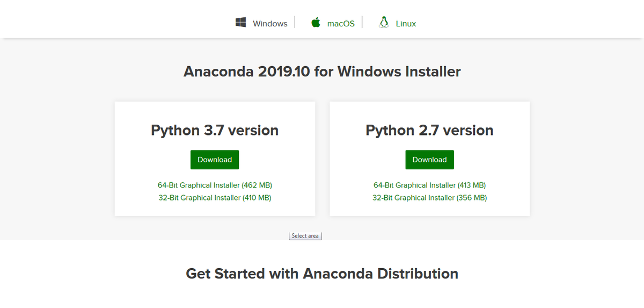Image resolution: width=644 pixels, height=308 pixels.
Task: Click the Apple logo icon
Action: tap(316, 23)
